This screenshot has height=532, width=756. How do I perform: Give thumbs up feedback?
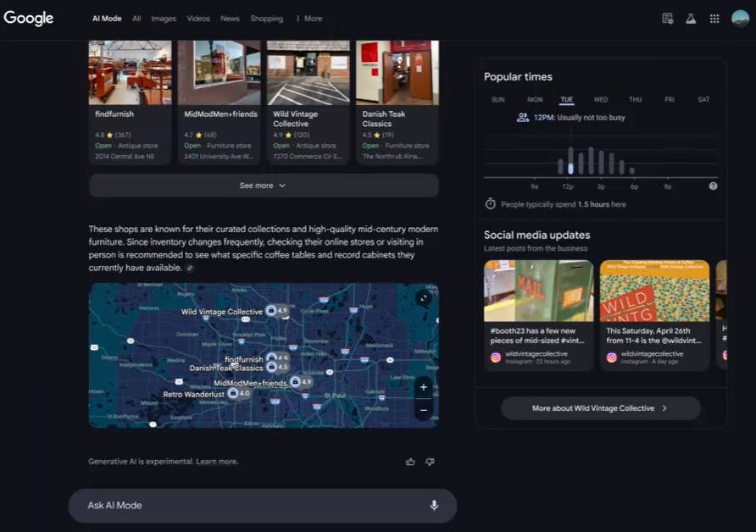[410, 462]
